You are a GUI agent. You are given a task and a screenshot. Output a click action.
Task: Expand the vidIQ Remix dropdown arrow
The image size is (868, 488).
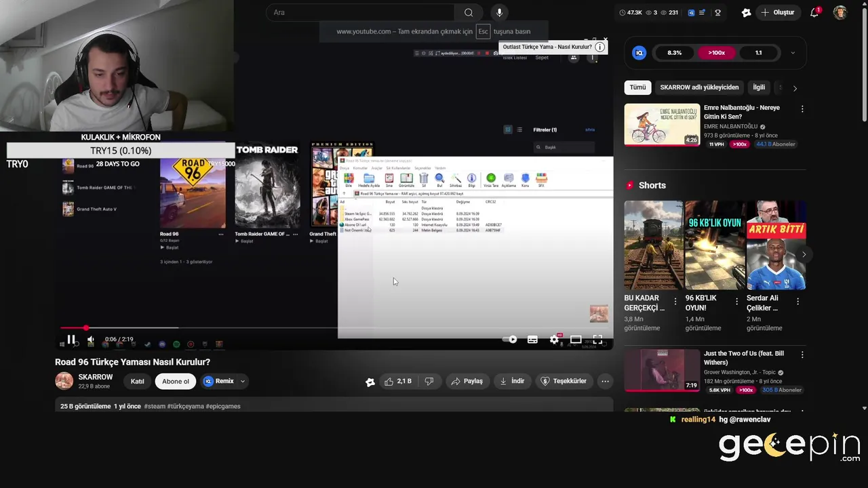(242, 382)
